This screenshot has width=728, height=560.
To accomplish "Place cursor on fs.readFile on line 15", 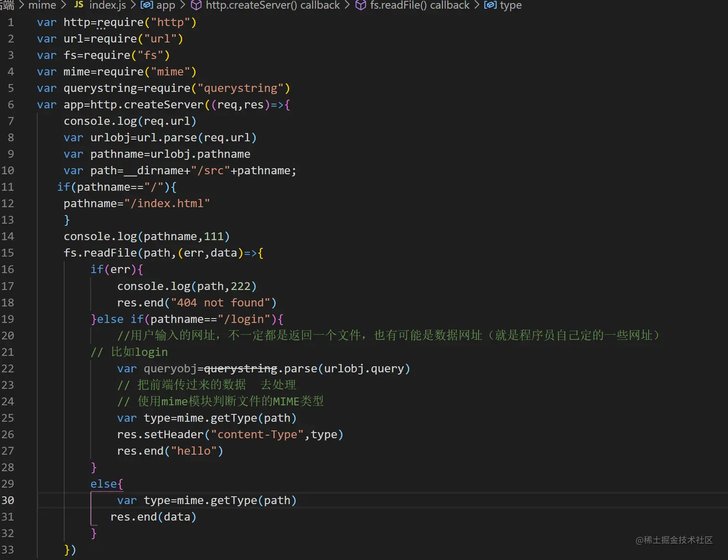I will [100, 253].
